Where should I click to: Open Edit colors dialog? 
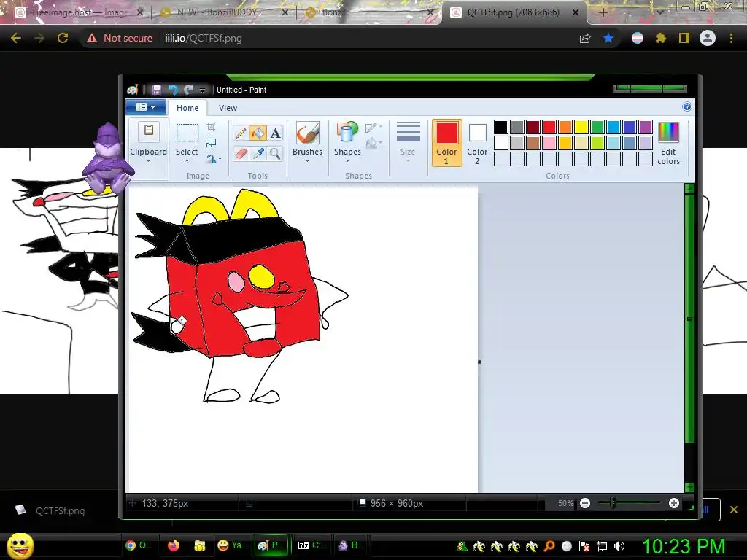[x=668, y=144]
